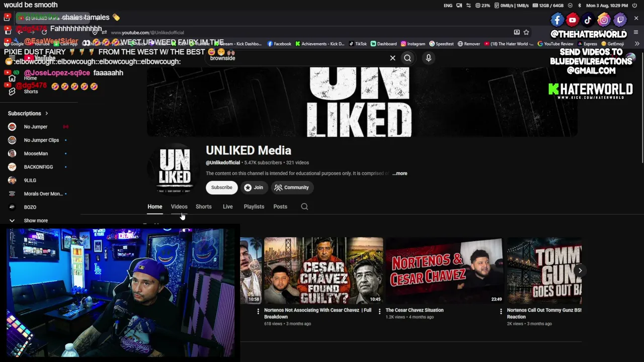644x362 pixels.
Task: Click the YouTube search magnifier button
Action: tap(408, 58)
